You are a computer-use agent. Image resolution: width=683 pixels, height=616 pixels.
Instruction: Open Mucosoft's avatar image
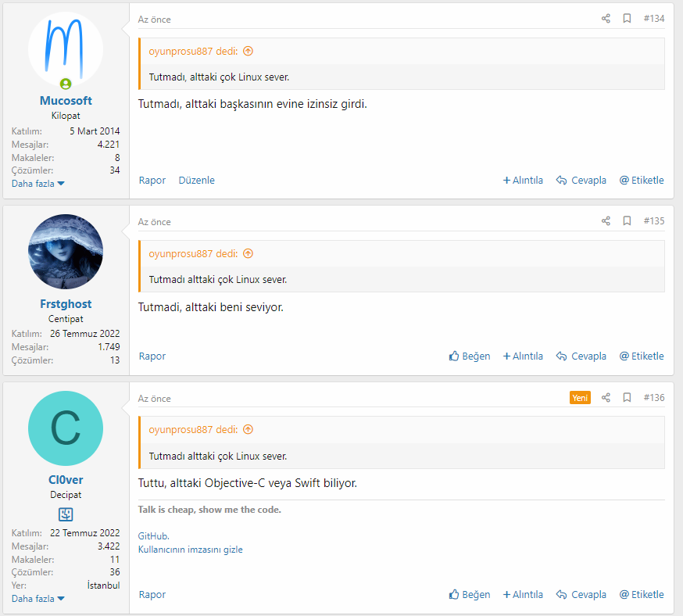(66, 49)
